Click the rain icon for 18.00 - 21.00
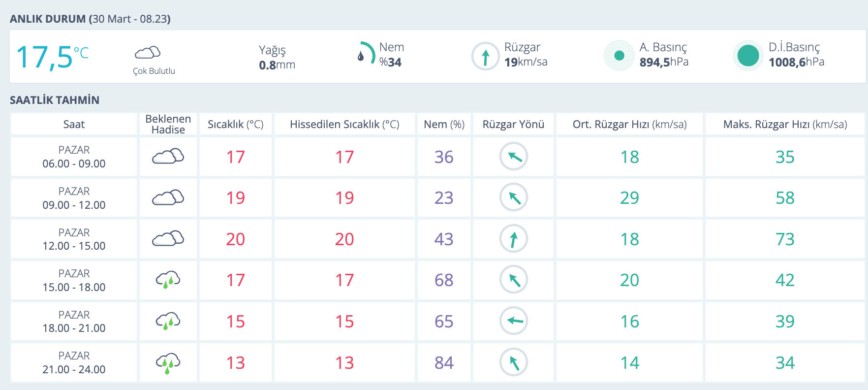This screenshot has height=390, width=868. pyautogui.click(x=168, y=321)
